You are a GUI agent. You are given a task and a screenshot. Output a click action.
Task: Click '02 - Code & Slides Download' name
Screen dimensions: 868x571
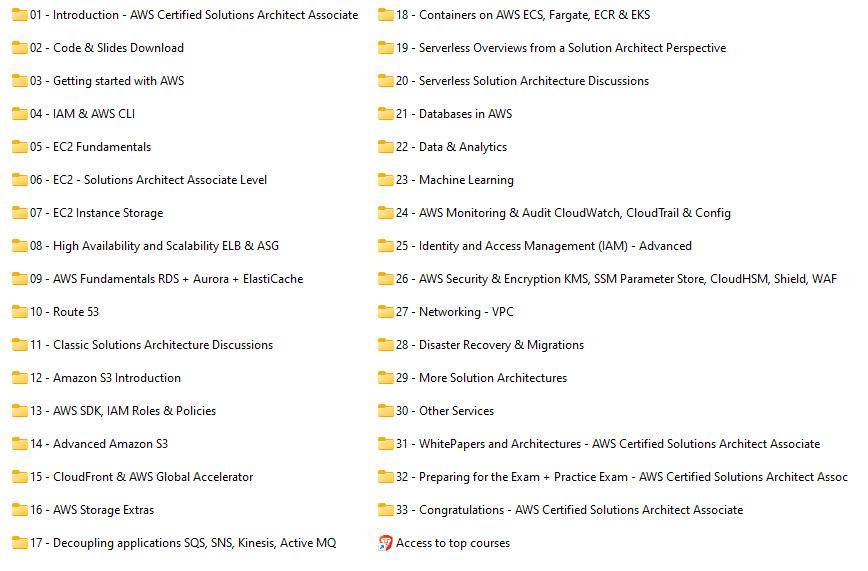click(107, 48)
